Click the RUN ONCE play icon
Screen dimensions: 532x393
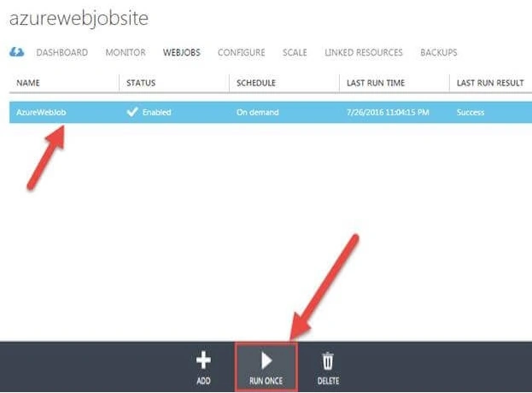click(x=266, y=361)
